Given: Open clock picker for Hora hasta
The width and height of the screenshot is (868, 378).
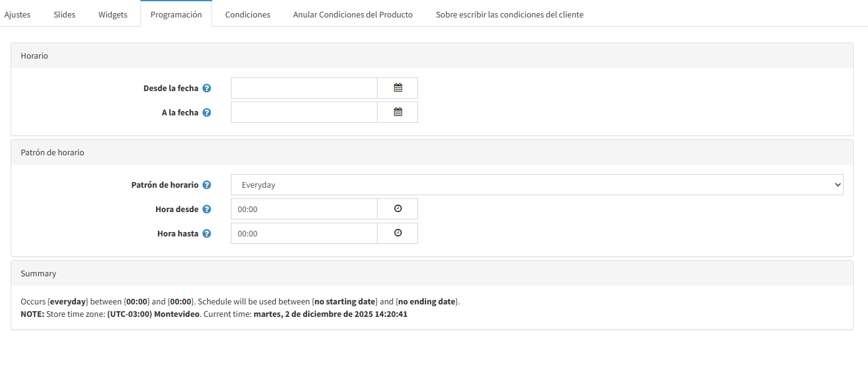Looking at the screenshot, I should [x=397, y=233].
